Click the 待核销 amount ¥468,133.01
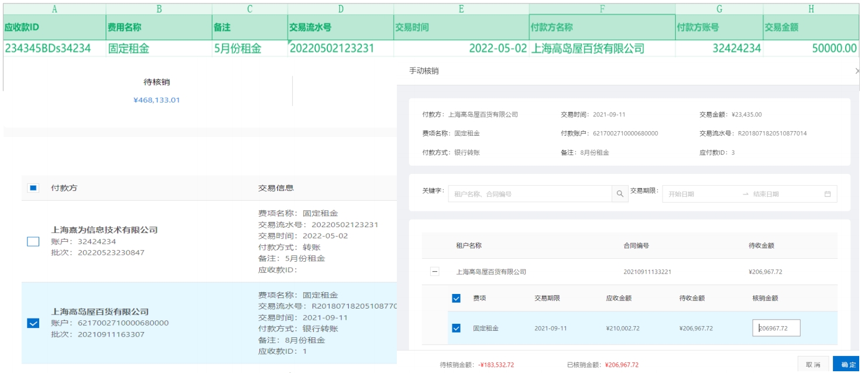 tap(157, 100)
